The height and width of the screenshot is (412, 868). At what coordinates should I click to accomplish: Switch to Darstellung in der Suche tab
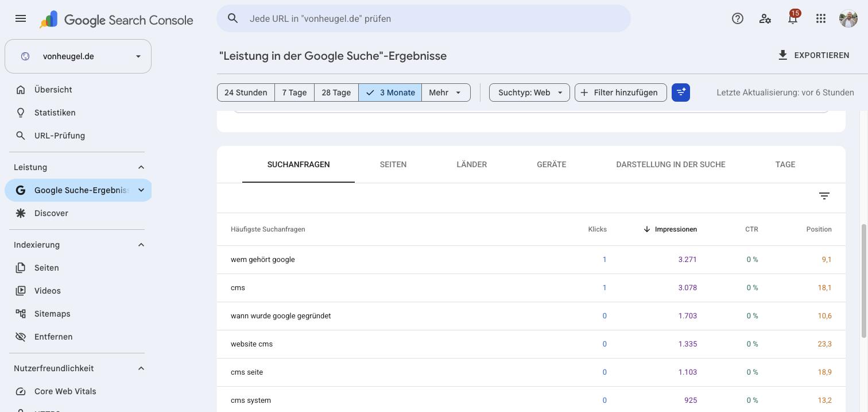pyautogui.click(x=671, y=164)
